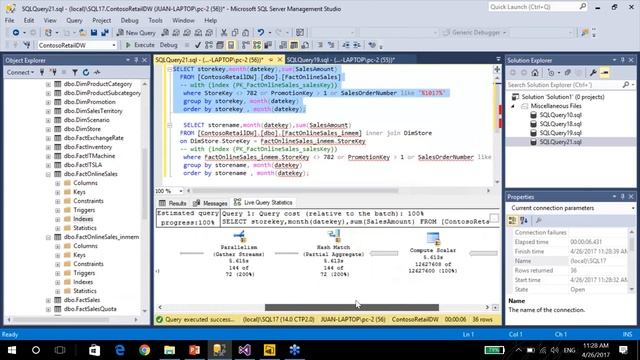Click Decrease Indent icon
Screen dimensions: 640x360
(x=346, y=45)
